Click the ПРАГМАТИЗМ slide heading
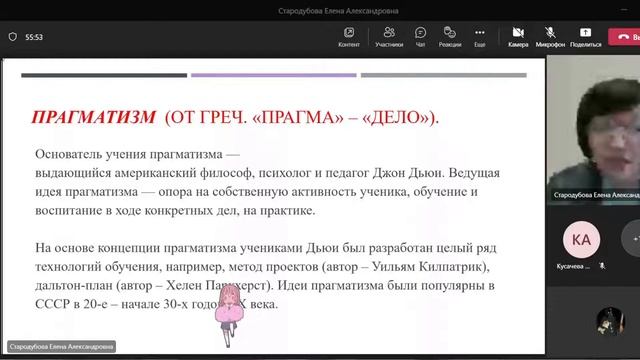Screen dimensions: 640x360 [93, 118]
